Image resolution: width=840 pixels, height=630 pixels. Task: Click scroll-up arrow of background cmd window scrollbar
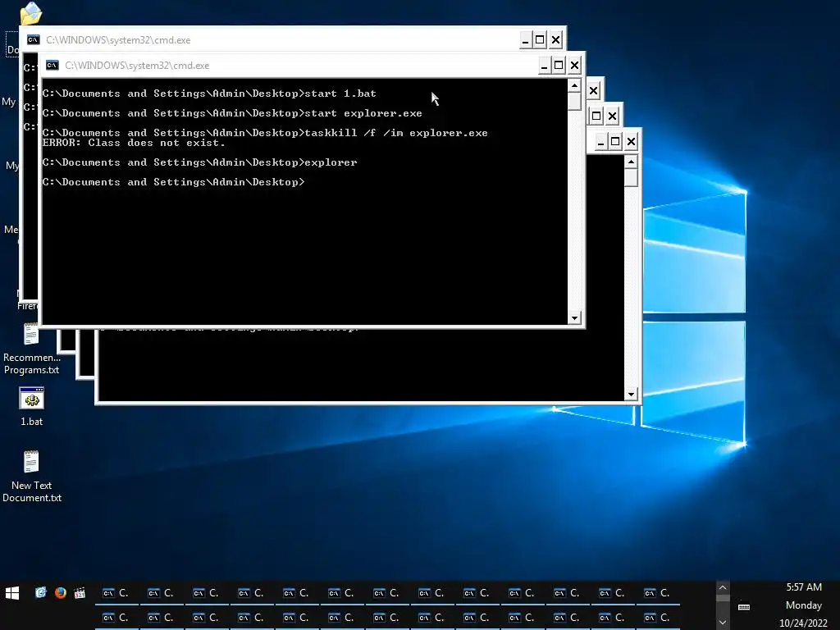[631, 162]
